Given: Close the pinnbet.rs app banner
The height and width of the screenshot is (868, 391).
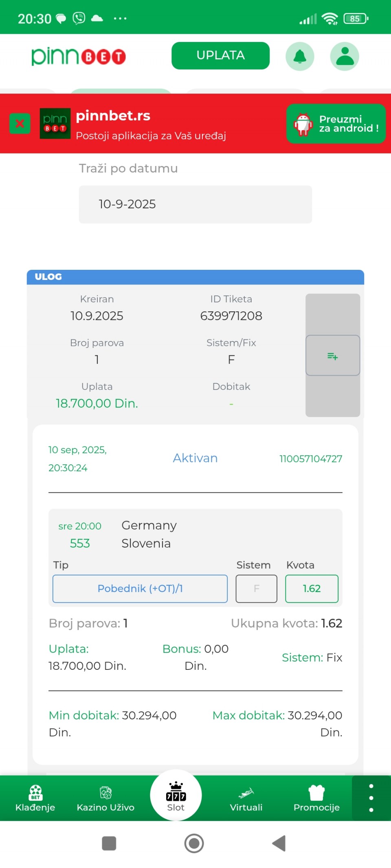Looking at the screenshot, I should 20,123.
